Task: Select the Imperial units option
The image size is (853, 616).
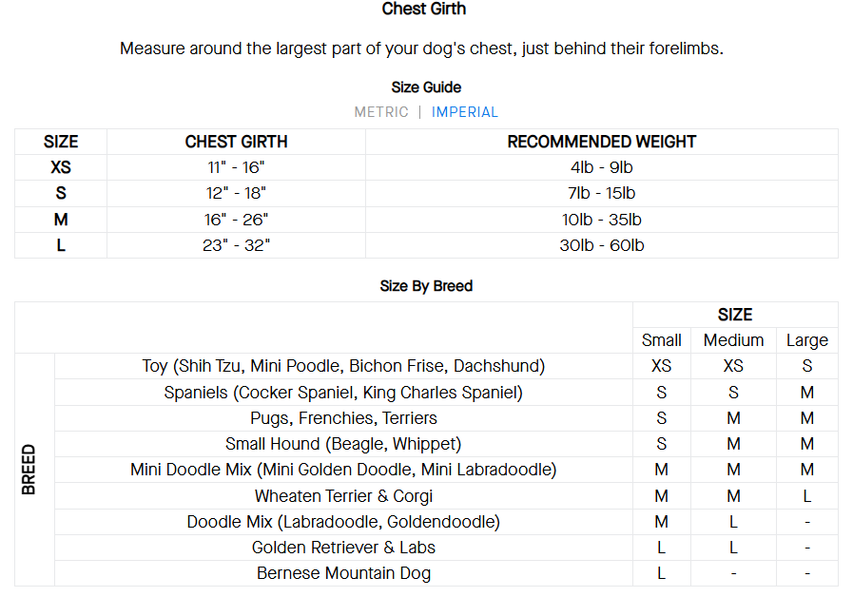Action: [464, 112]
